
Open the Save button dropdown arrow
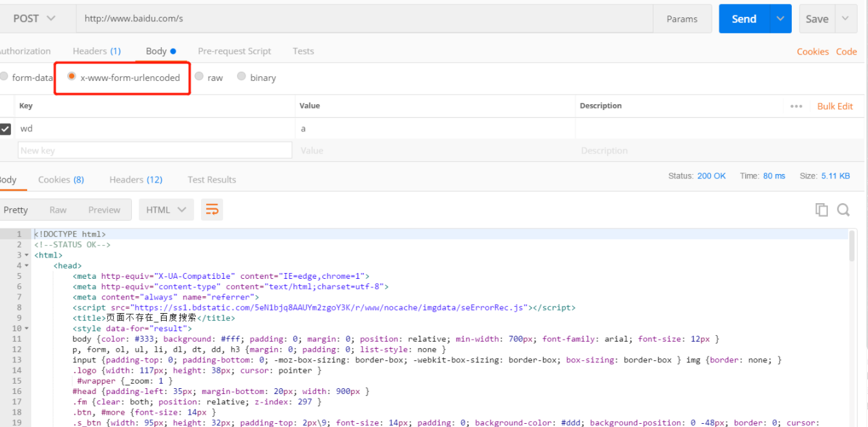click(845, 19)
